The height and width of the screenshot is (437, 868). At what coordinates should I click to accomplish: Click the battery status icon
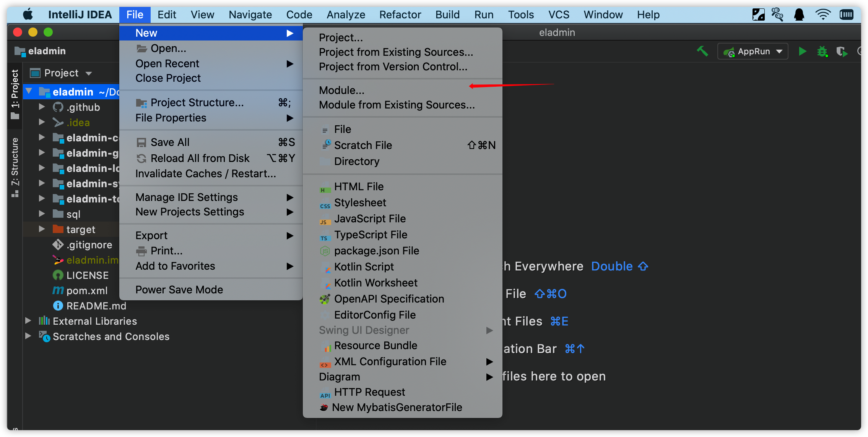(847, 15)
